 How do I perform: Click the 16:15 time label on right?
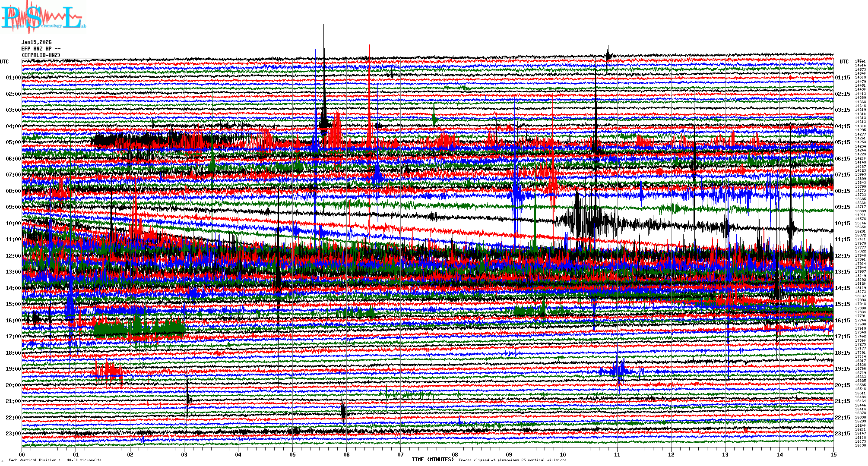pos(842,321)
